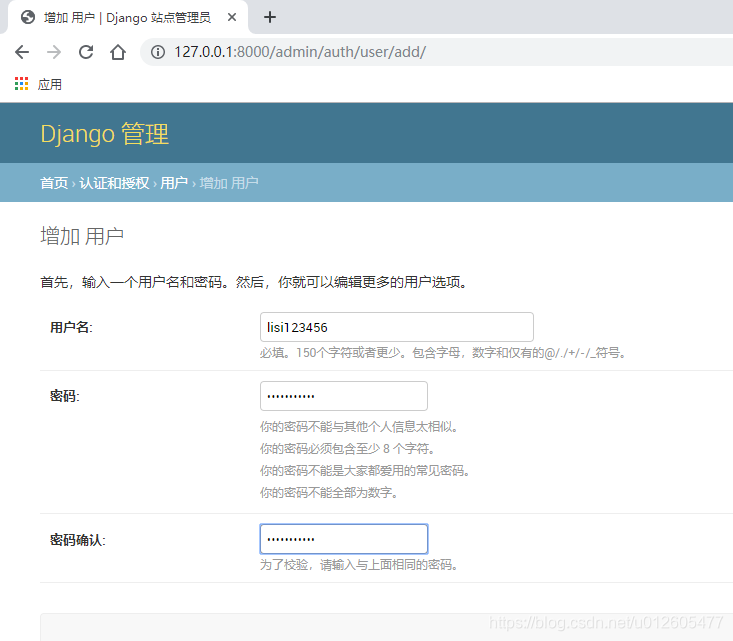Open the apps grid icon in bookmarks bar
Screen dimensions: 733x641
(22, 84)
